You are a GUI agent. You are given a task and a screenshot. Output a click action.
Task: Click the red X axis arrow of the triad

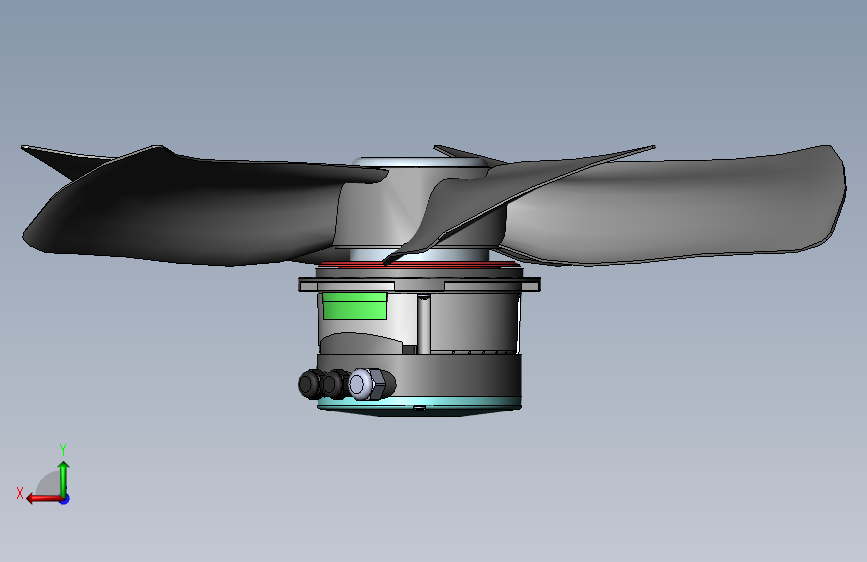[x=43, y=499]
